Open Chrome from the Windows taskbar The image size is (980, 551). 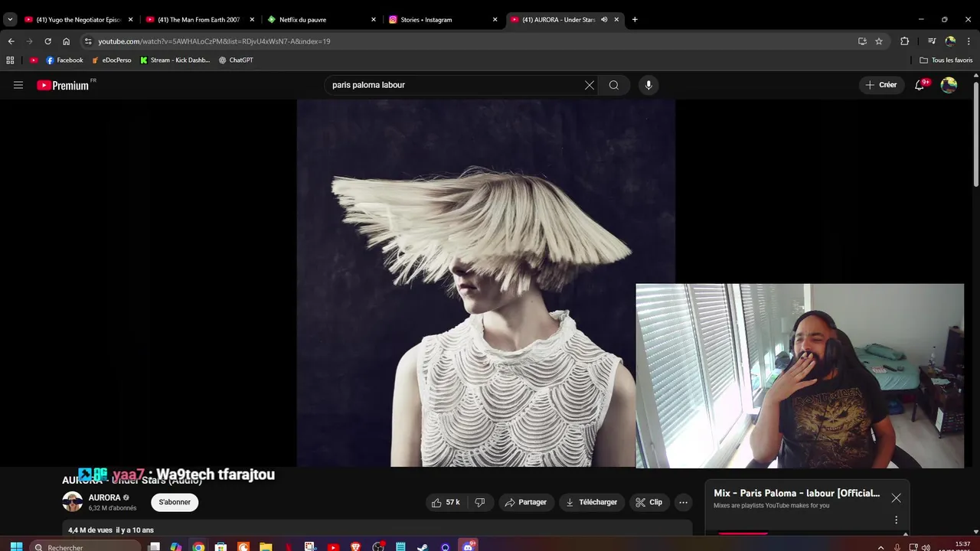tap(198, 546)
